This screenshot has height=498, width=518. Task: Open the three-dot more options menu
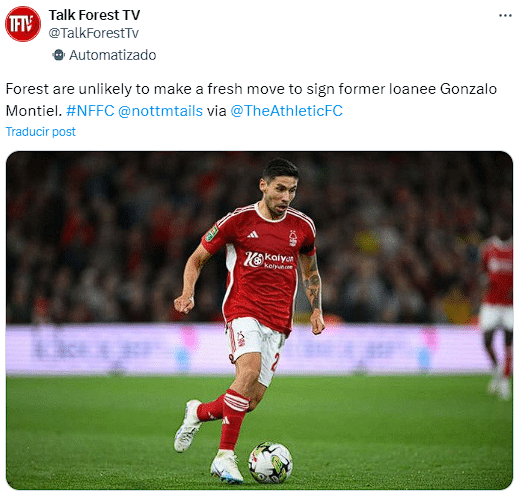pos(505,16)
